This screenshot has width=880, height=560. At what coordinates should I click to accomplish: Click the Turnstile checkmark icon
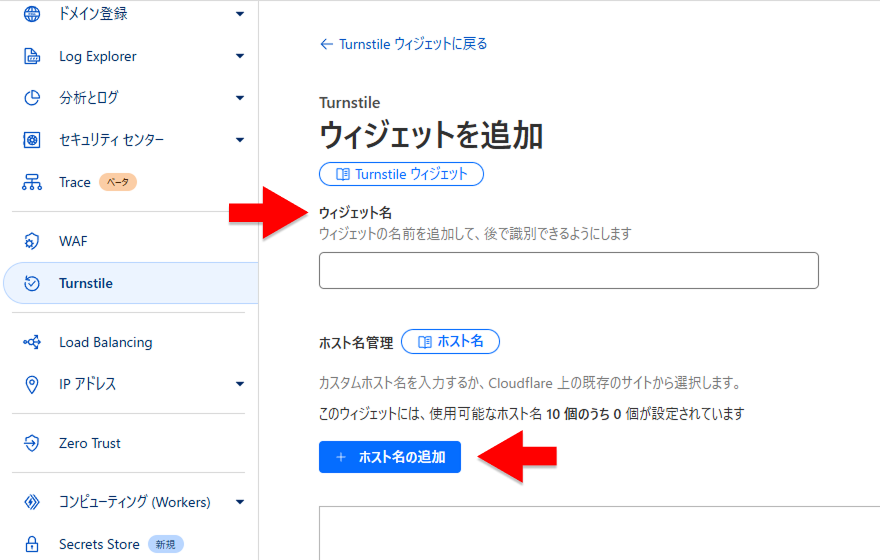coord(32,283)
